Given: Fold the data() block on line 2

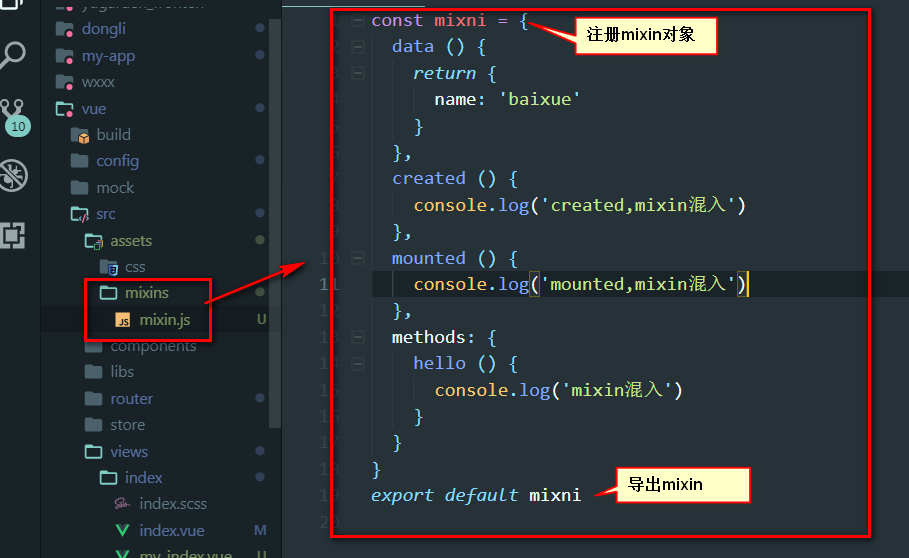Looking at the screenshot, I should 358,47.
